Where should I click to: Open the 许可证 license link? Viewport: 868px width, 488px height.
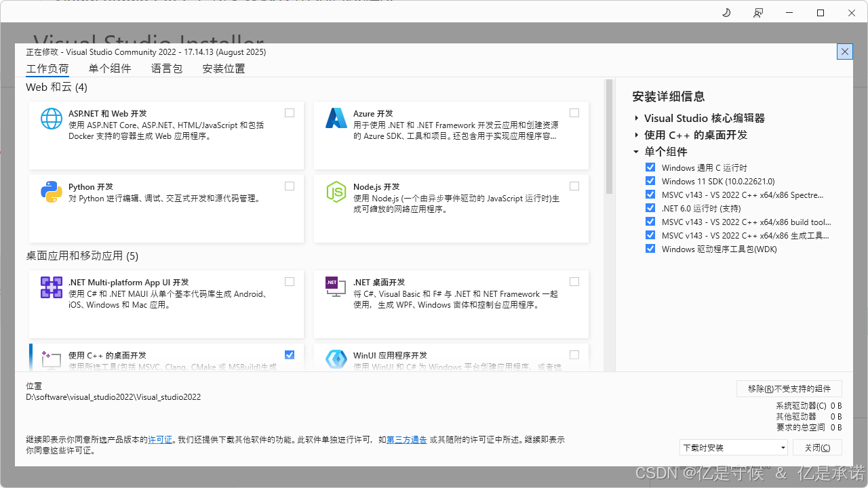pos(160,440)
